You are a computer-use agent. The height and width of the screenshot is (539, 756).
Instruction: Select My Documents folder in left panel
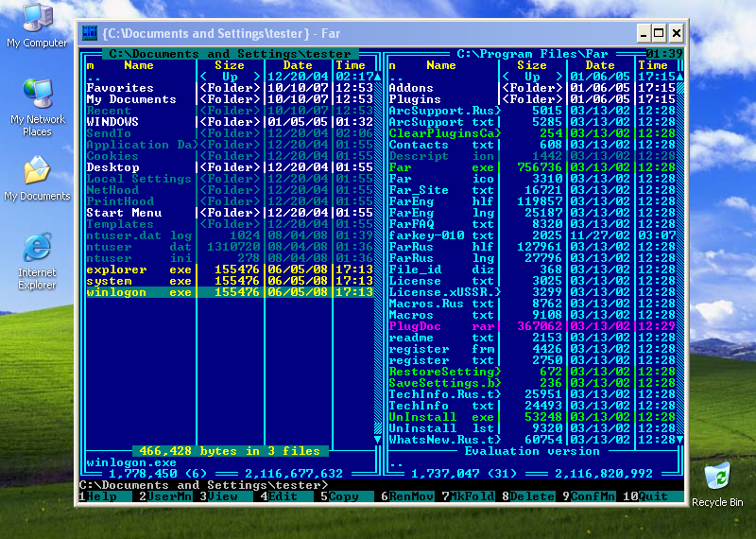[230, 99]
